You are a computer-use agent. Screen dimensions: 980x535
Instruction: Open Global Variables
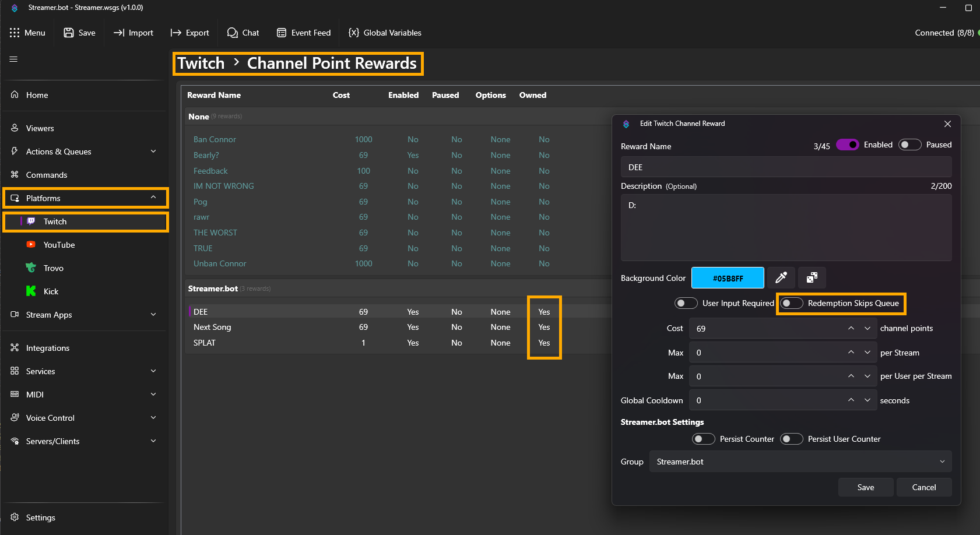pos(384,33)
